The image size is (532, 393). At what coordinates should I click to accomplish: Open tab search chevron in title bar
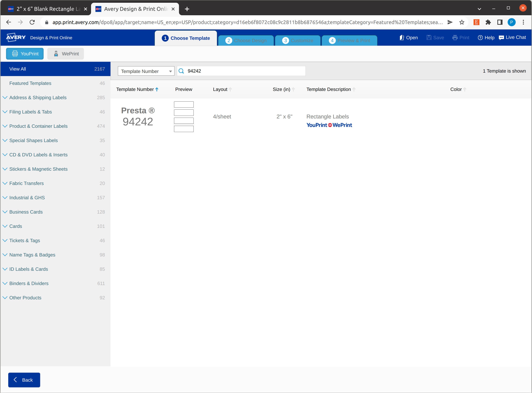(479, 9)
